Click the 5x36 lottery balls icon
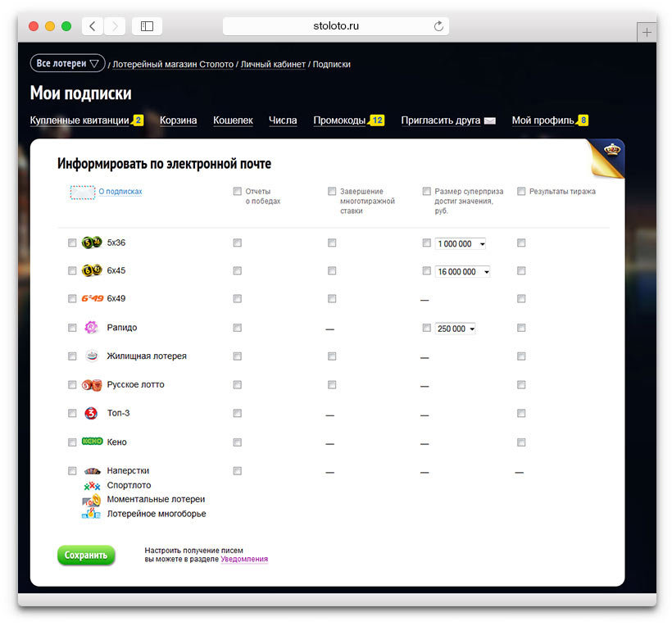Viewport: 672px width, 626px height. coord(90,242)
